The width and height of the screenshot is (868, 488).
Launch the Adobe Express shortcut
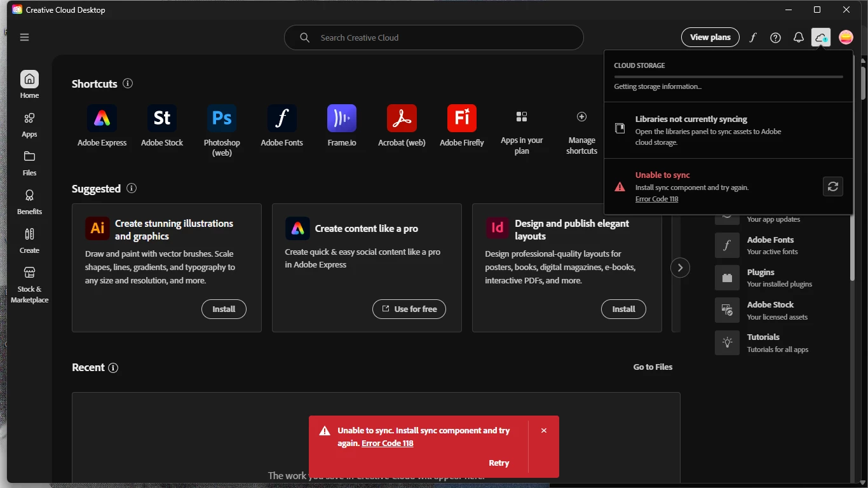(x=102, y=125)
